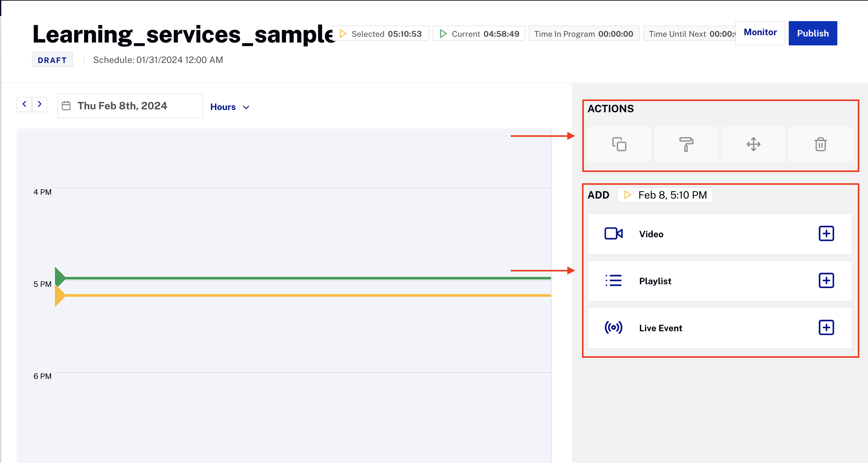The height and width of the screenshot is (463, 868).
Task: Click the copy (duplicate) action icon
Action: coord(619,144)
